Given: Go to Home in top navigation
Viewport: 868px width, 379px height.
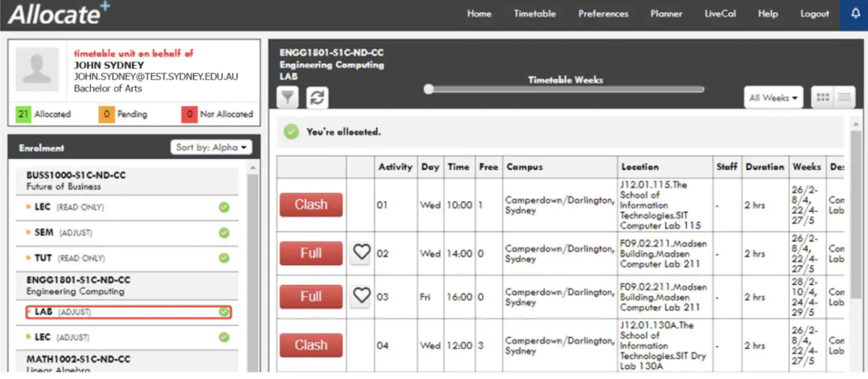Looking at the screenshot, I should [479, 14].
